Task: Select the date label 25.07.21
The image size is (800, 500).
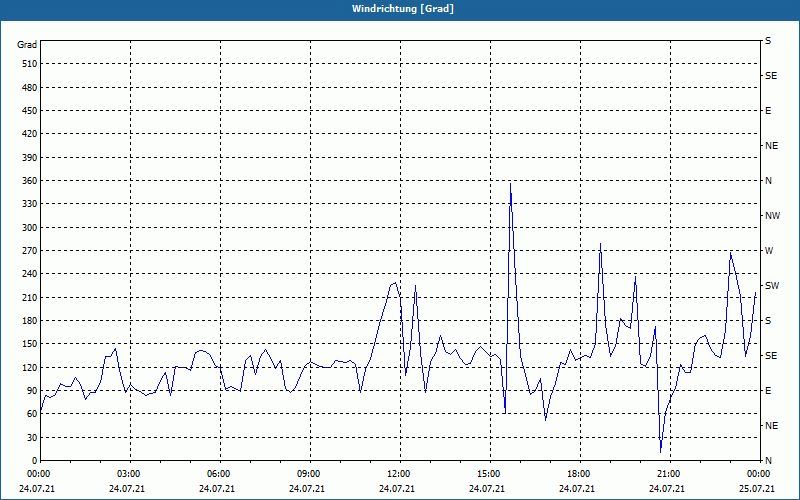Action: [757, 489]
